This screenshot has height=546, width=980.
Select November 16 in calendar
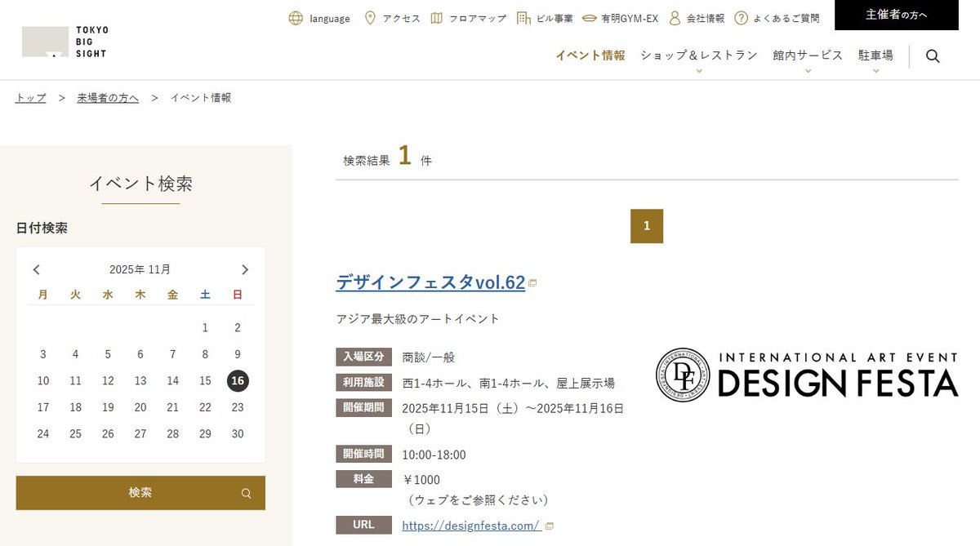click(x=238, y=381)
